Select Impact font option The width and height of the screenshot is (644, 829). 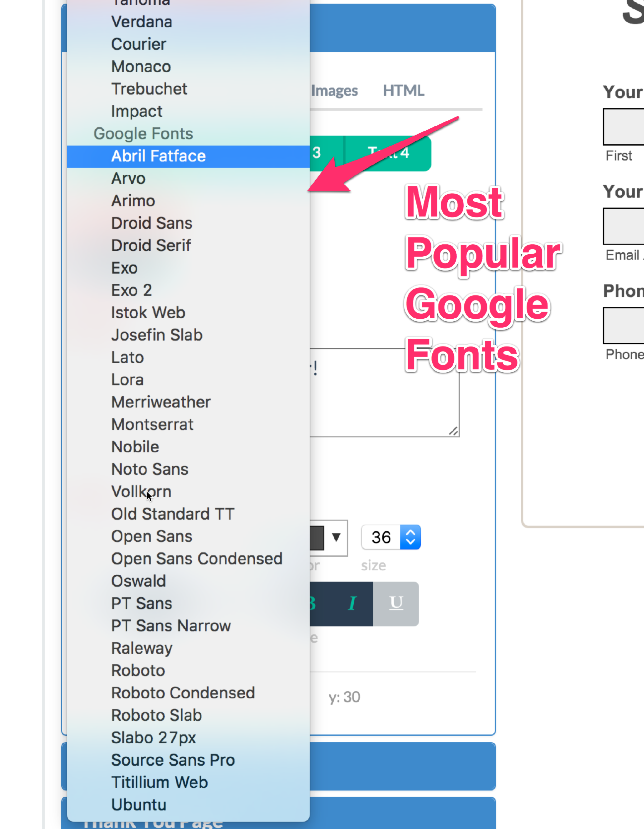(x=137, y=111)
